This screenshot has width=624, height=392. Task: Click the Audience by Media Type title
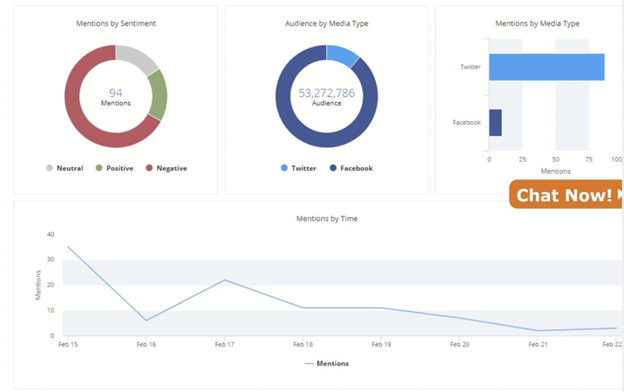[327, 23]
